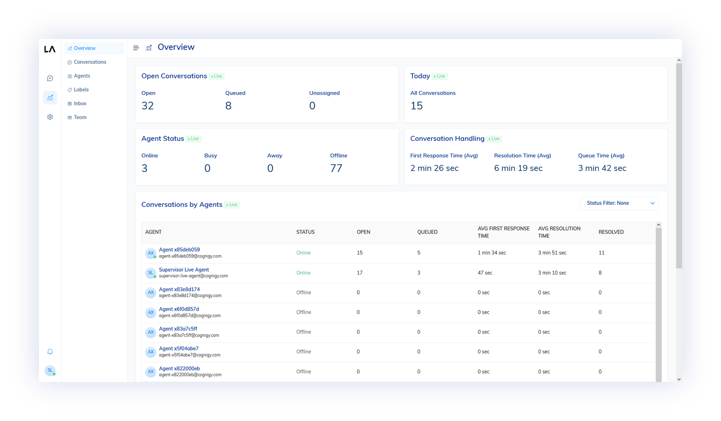Select the reports chart icon in left rail
This screenshot has width=721, height=421.
coord(50,97)
